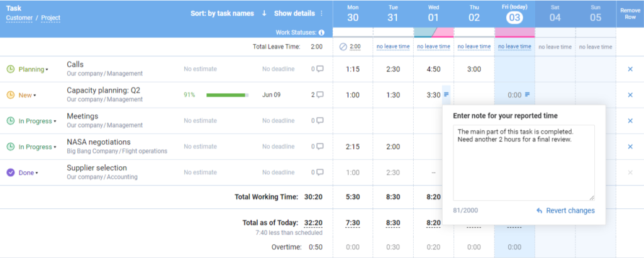Click the Show details kebab menu icon
644x258 pixels.
pos(321,13)
